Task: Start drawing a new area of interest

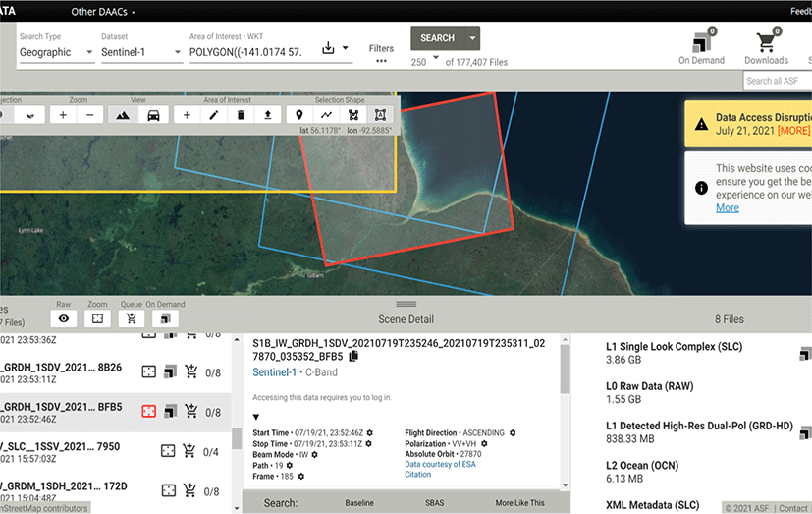Action: (x=187, y=115)
